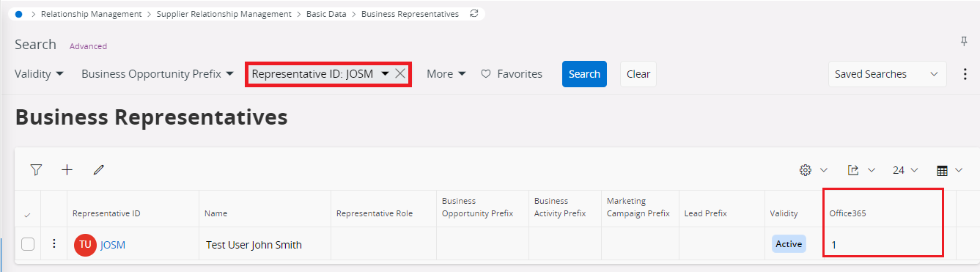Open the table layout view icon
980x272 pixels.
[x=949, y=170]
